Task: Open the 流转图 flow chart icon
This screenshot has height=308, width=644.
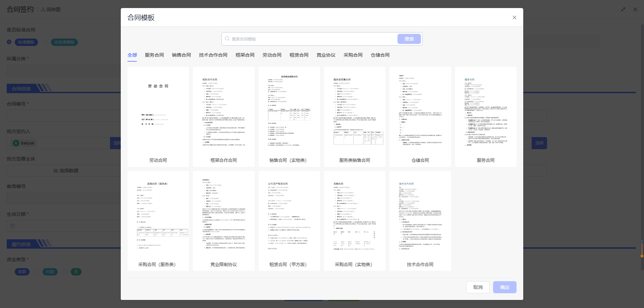Action: click(43, 10)
